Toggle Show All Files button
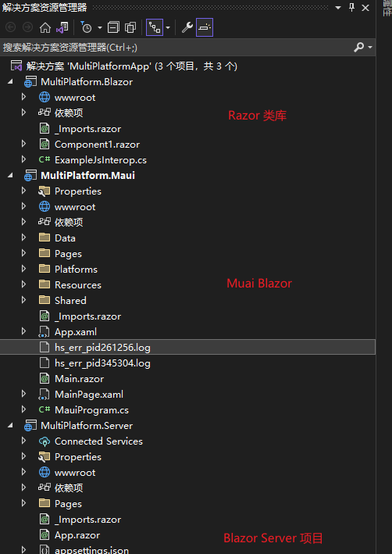Image resolution: width=392 pixels, height=554 pixels. (x=130, y=27)
